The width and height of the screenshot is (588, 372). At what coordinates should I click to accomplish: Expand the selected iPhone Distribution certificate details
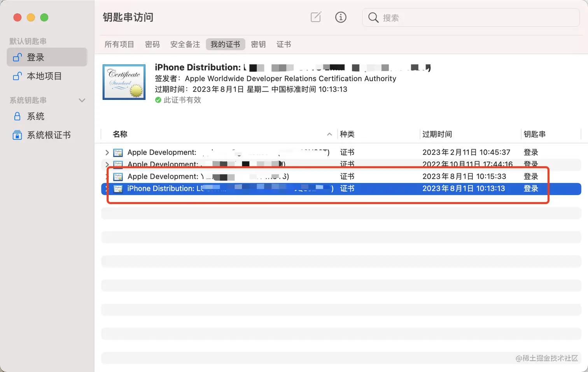coord(106,189)
